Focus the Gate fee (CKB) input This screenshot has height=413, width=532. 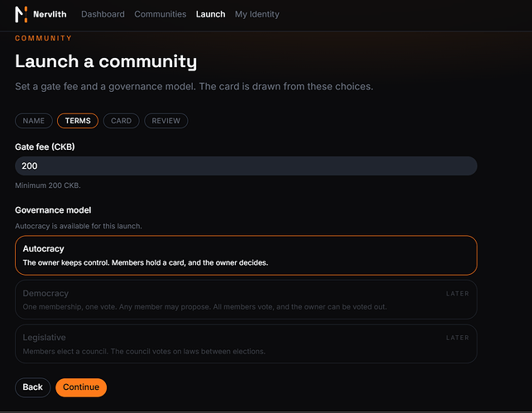(x=246, y=166)
